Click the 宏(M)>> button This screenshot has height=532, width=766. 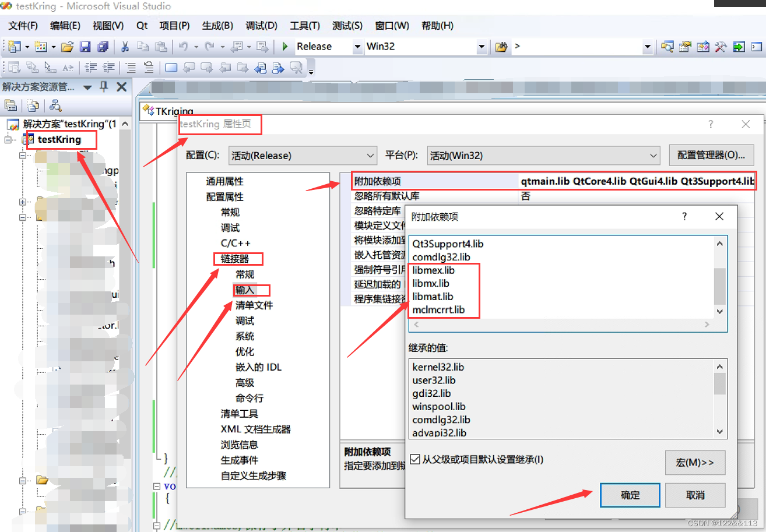[695, 463]
